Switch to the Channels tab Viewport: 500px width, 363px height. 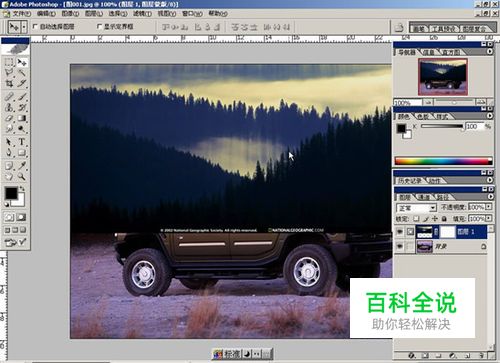[x=424, y=197]
